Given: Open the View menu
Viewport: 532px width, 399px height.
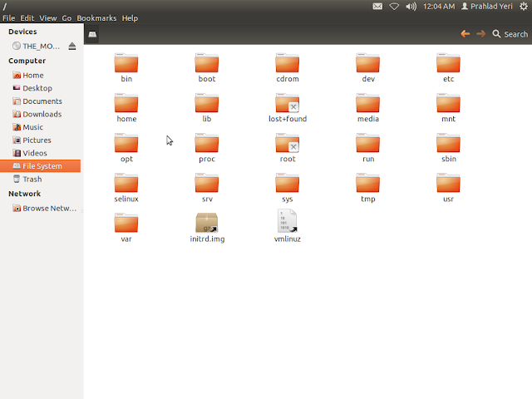Looking at the screenshot, I should [x=48, y=18].
